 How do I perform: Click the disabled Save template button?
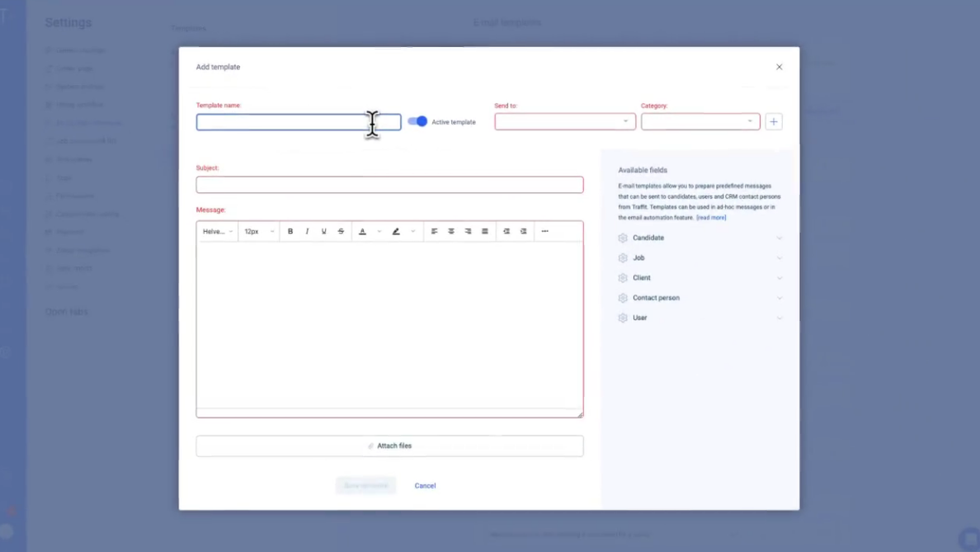[365, 486]
